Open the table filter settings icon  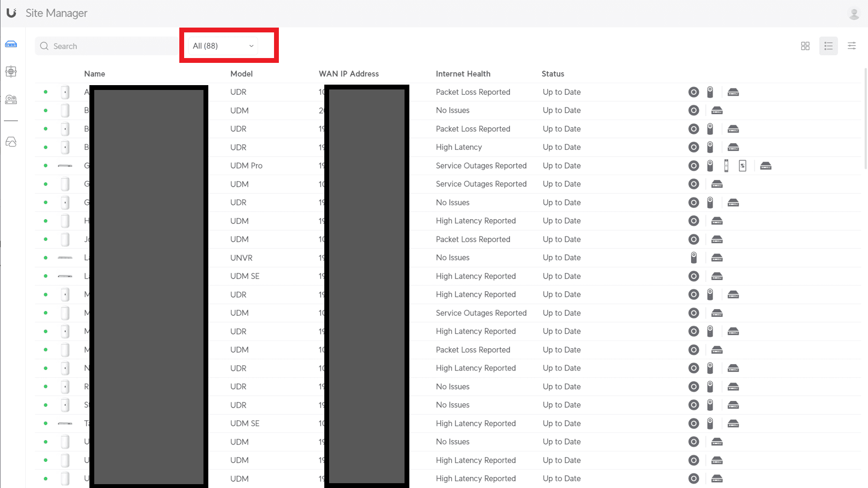(x=852, y=46)
